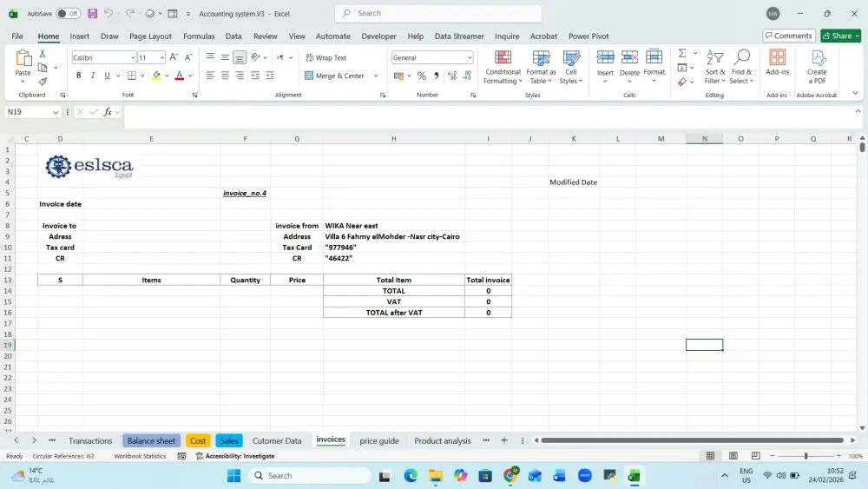Open the Power Pivot ribbon tab
The image size is (868, 489).
(589, 36)
